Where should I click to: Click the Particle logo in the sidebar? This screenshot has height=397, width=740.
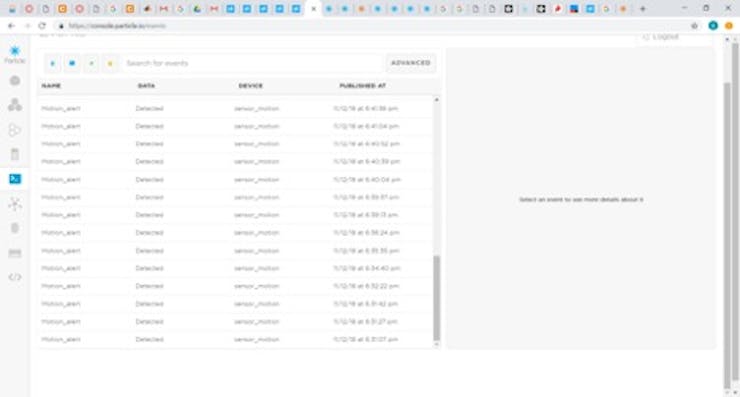(x=15, y=54)
